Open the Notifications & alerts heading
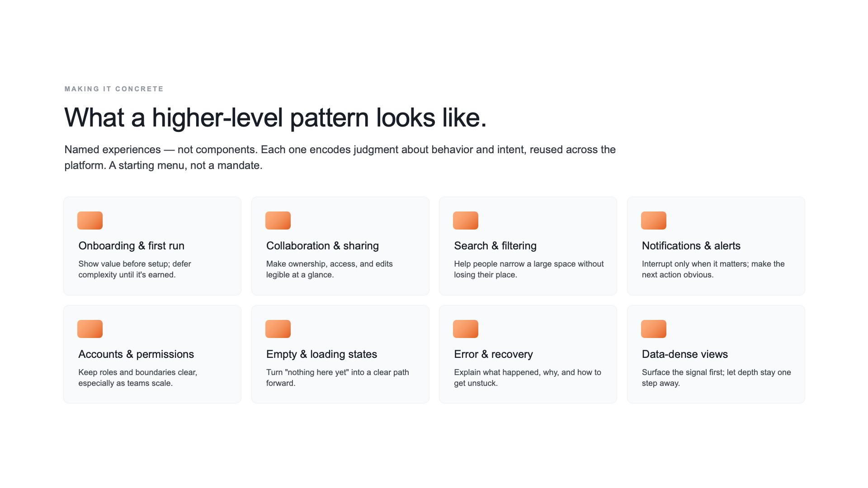The width and height of the screenshot is (868, 488). click(x=691, y=246)
